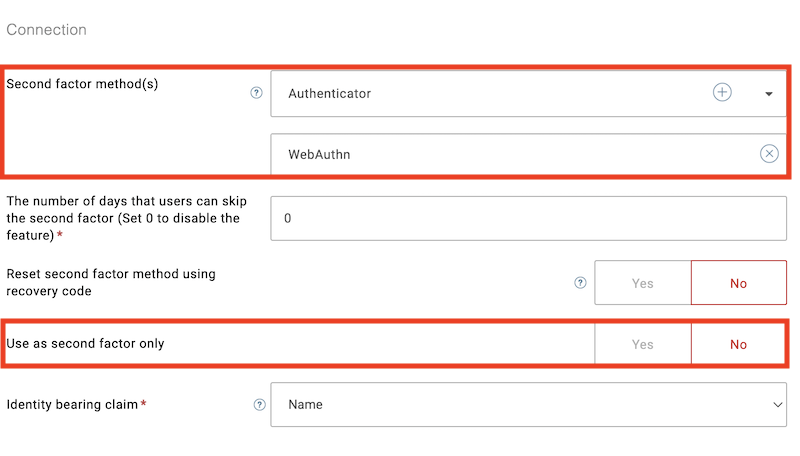Expand the Authenticator selector using caret arrow
The height and width of the screenshot is (456, 800).
[x=768, y=94]
